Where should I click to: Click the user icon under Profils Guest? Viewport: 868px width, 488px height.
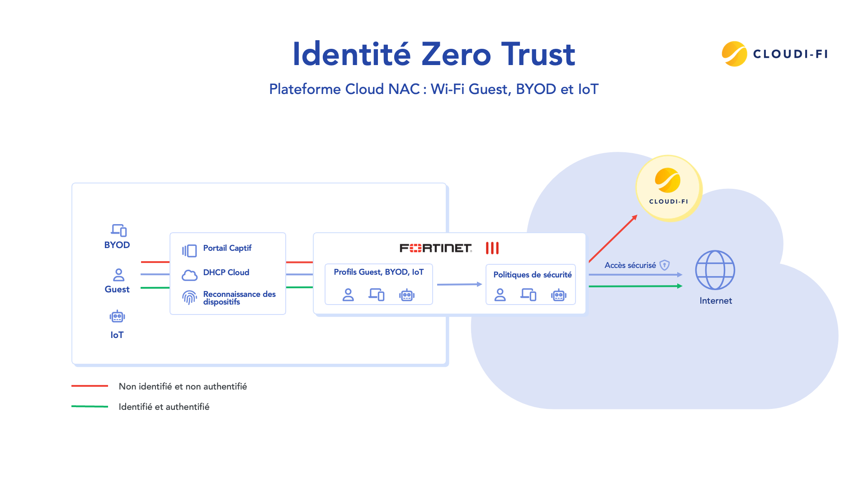click(x=348, y=295)
